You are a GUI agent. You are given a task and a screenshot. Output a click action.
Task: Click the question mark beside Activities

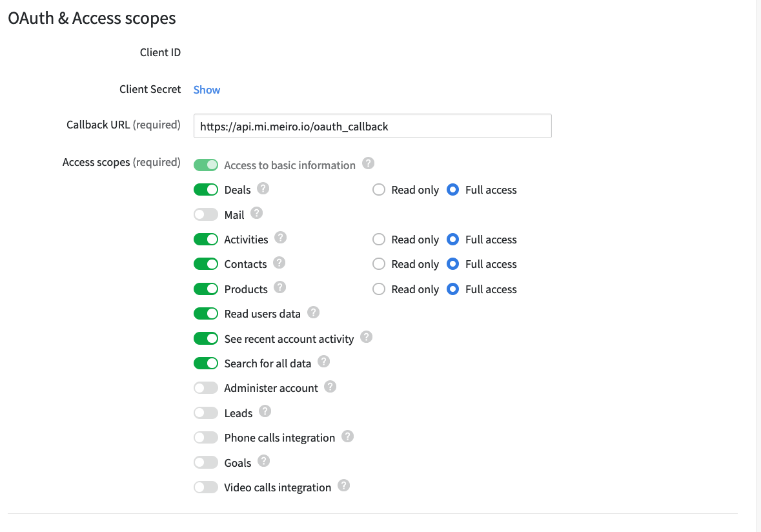pyautogui.click(x=281, y=238)
